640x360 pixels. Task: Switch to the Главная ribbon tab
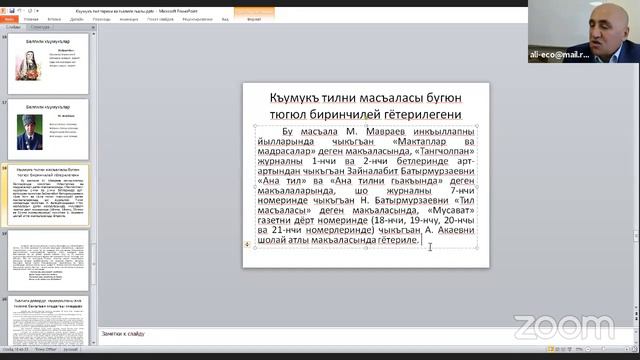(31, 19)
